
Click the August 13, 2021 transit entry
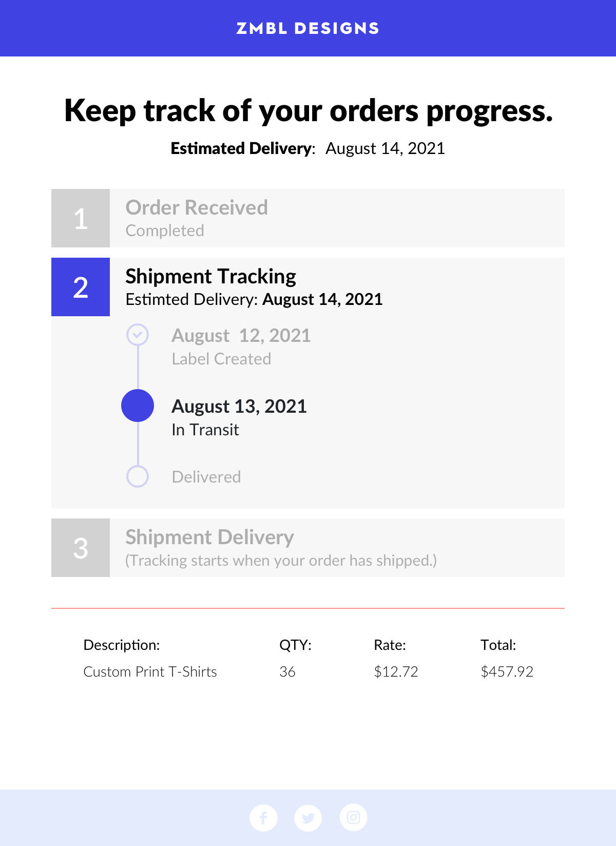point(239,417)
